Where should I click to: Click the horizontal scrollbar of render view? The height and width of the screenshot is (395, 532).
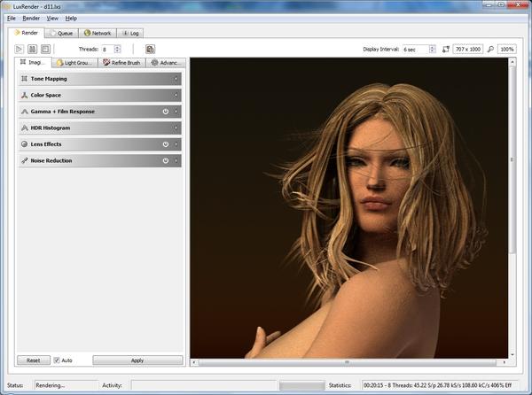click(x=347, y=362)
